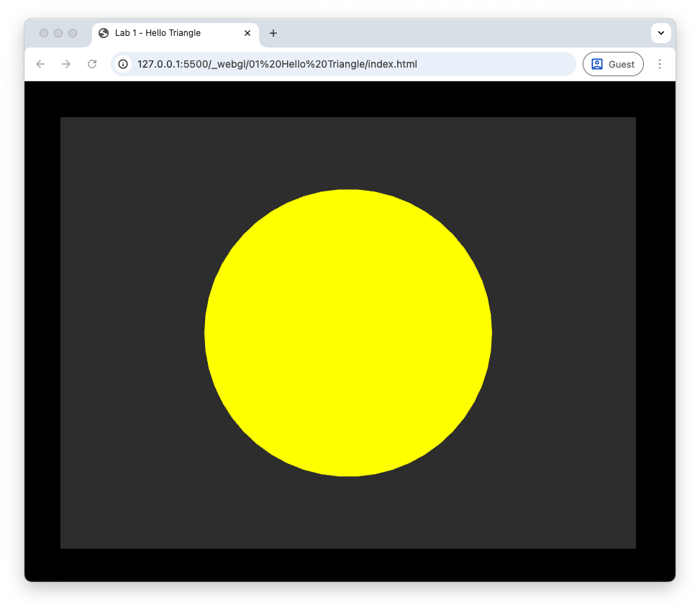Image resolution: width=700 pixels, height=612 pixels.
Task: Close the browser window
Action: 44,33
